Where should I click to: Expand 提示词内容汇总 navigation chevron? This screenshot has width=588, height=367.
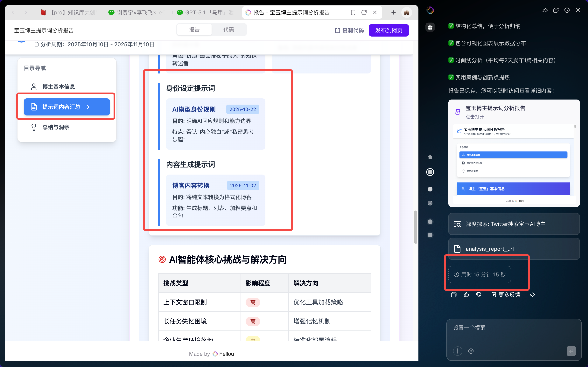coord(88,107)
